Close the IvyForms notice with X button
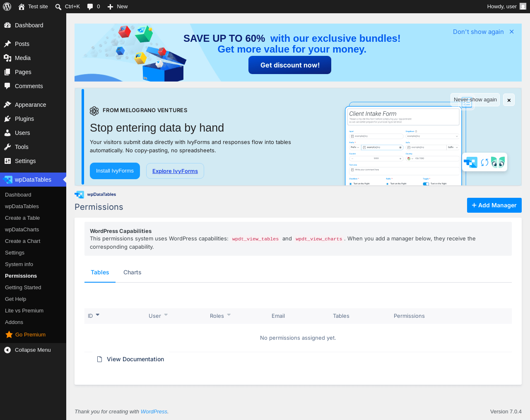 (x=509, y=100)
